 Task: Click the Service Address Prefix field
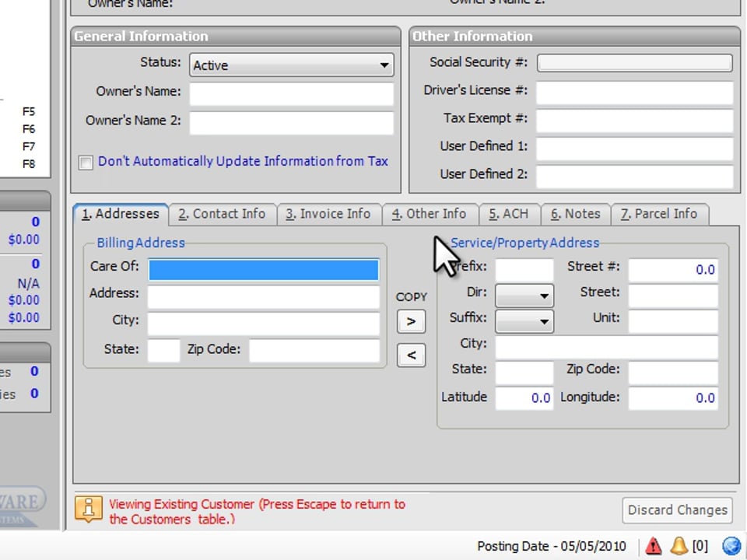(524, 270)
